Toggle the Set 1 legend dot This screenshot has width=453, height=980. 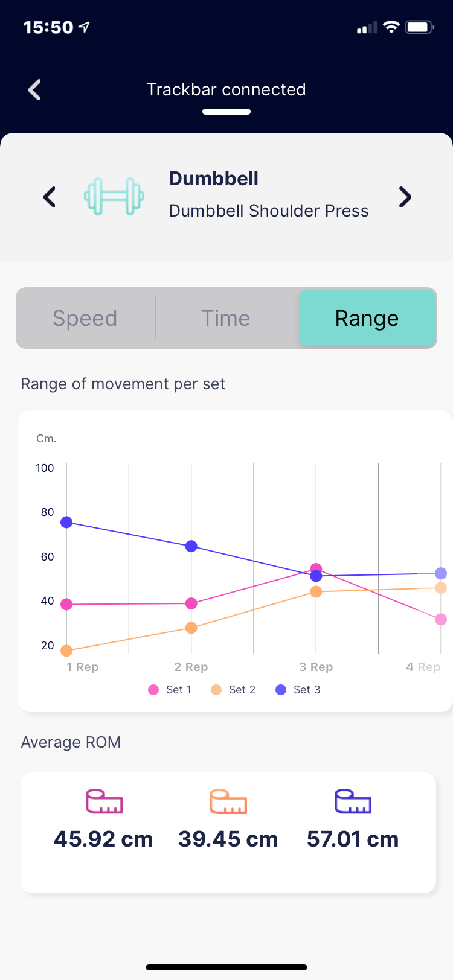155,689
